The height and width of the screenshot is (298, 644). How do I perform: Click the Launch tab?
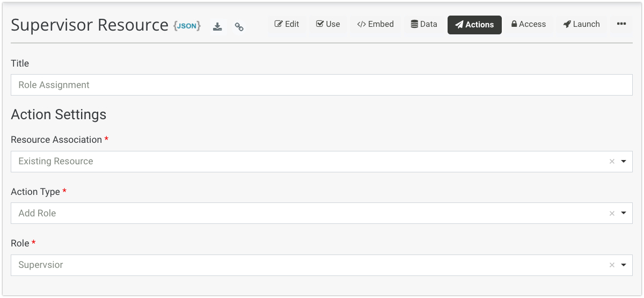[x=581, y=24]
